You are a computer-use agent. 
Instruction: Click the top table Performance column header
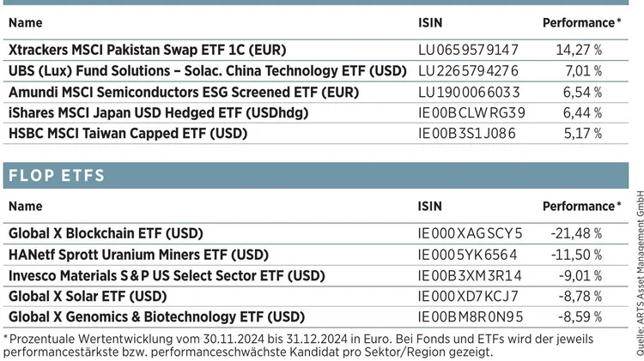[581, 23]
